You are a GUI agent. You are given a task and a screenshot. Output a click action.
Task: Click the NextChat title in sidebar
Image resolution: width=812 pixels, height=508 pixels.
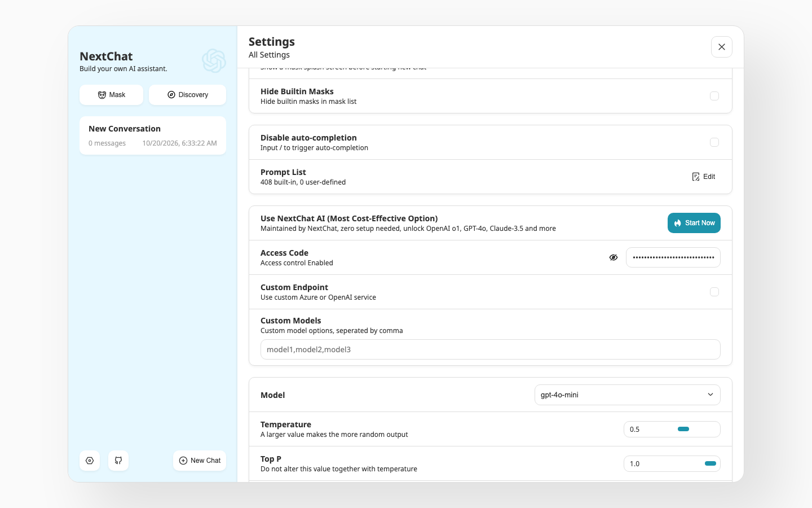[106, 56]
